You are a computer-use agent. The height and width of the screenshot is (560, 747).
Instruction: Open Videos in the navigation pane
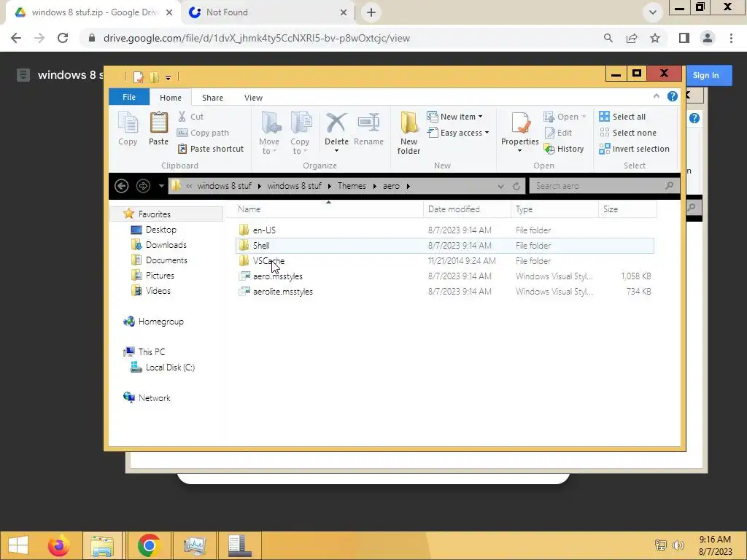click(158, 290)
